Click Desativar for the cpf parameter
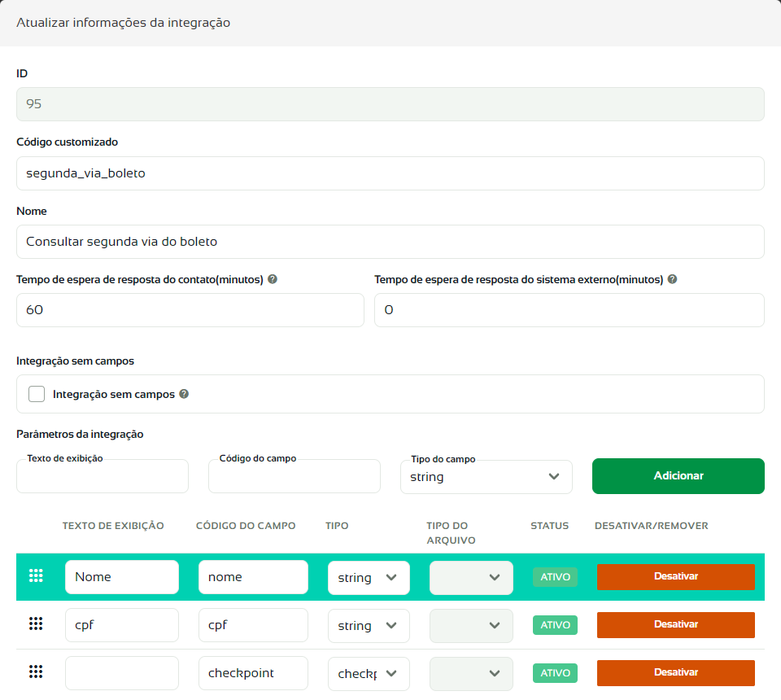 (x=676, y=625)
